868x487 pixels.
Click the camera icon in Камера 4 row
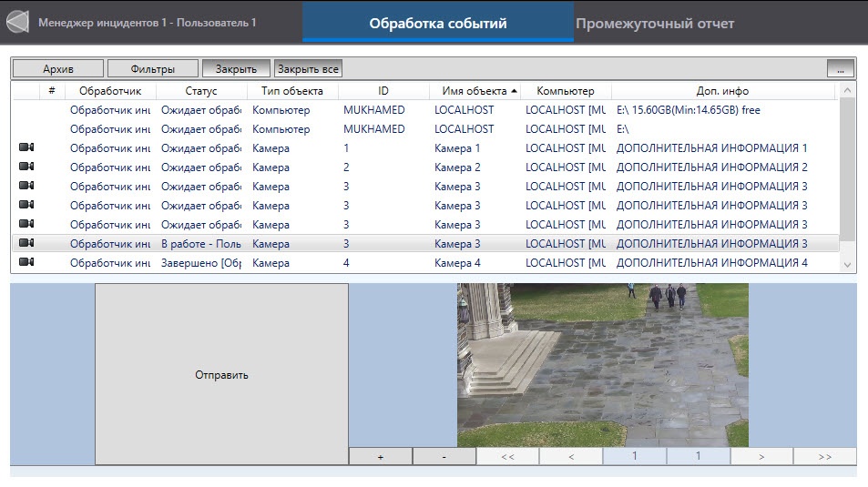coord(26,262)
